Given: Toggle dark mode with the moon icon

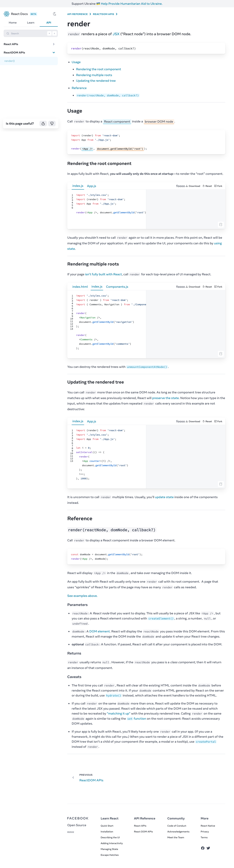Looking at the screenshot, I should click(54, 14).
